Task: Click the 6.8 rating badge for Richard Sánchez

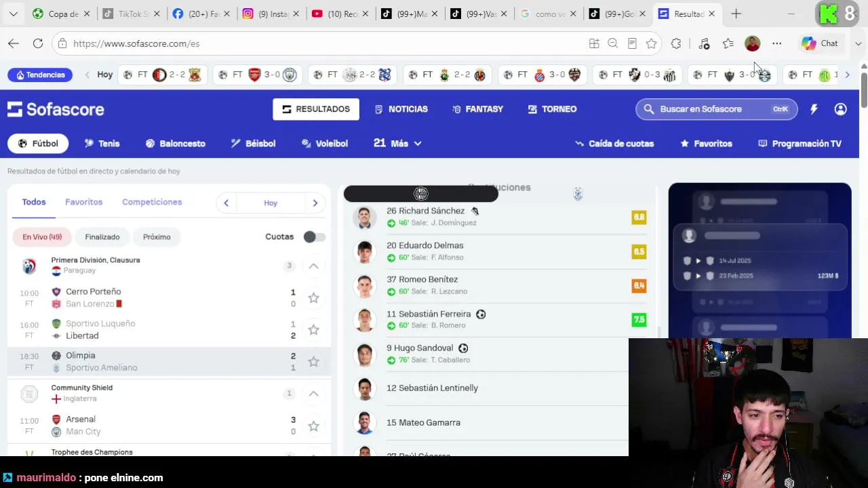Action: (x=639, y=217)
